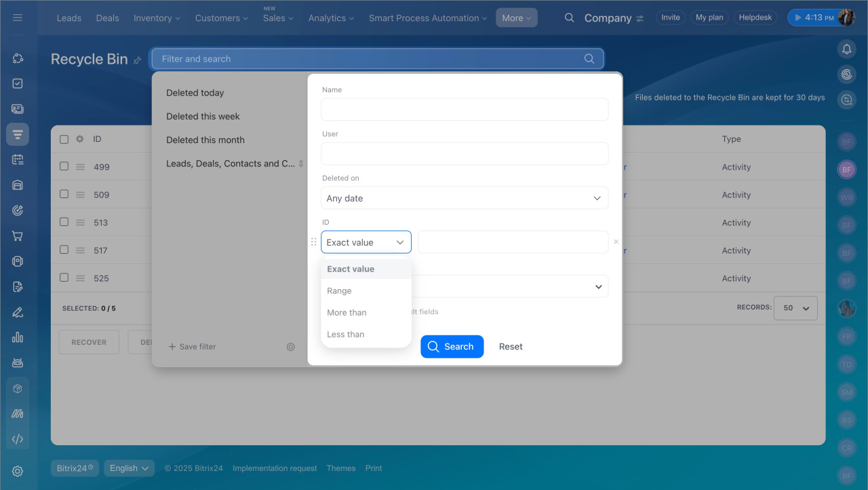This screenshot has width=868, height=490.
Task: Open filter settings gear icon
Action: click(x=290, y=347)
